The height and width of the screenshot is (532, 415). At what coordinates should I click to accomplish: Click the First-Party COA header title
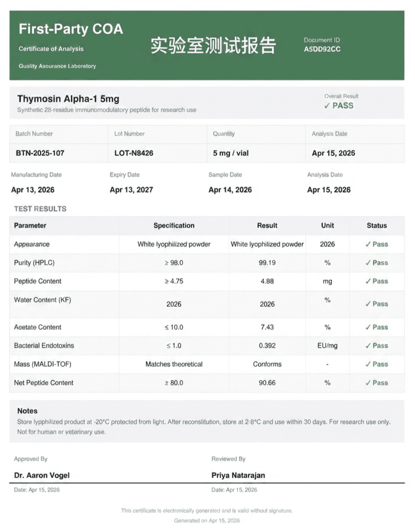(x=71, y=29)
